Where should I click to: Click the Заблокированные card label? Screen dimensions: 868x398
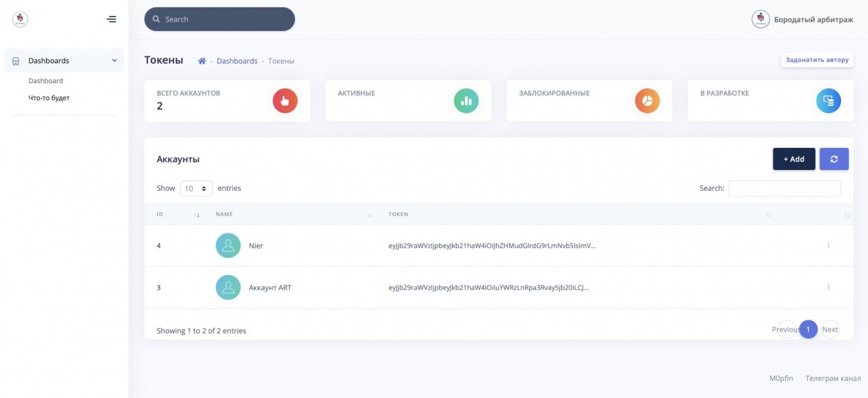(x=554, y=94)
